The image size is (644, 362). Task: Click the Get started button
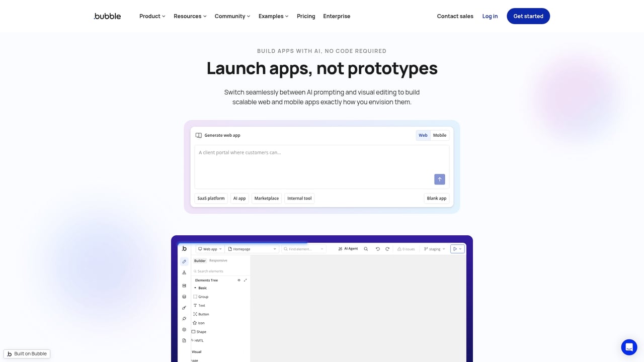[528, 16]
